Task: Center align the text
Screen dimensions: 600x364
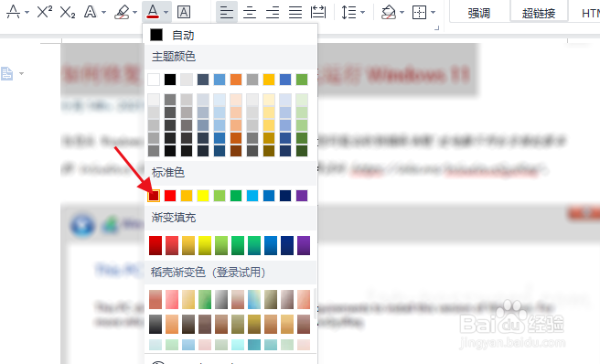Action: 250,13
